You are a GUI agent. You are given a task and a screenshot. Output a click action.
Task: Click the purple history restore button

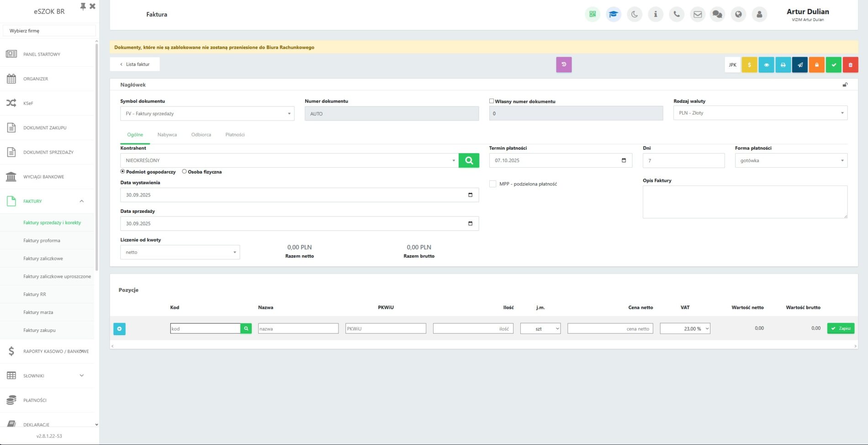564,64
